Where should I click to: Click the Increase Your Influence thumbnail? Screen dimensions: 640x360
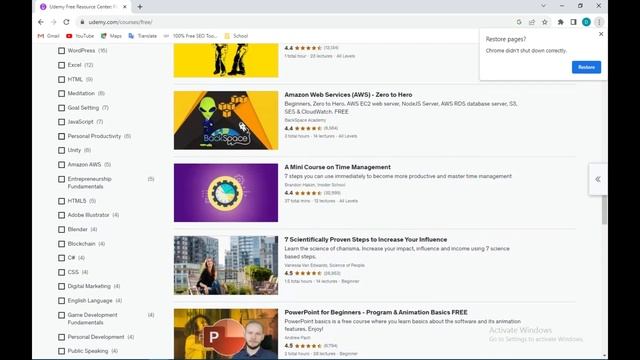tap(226, 265)
